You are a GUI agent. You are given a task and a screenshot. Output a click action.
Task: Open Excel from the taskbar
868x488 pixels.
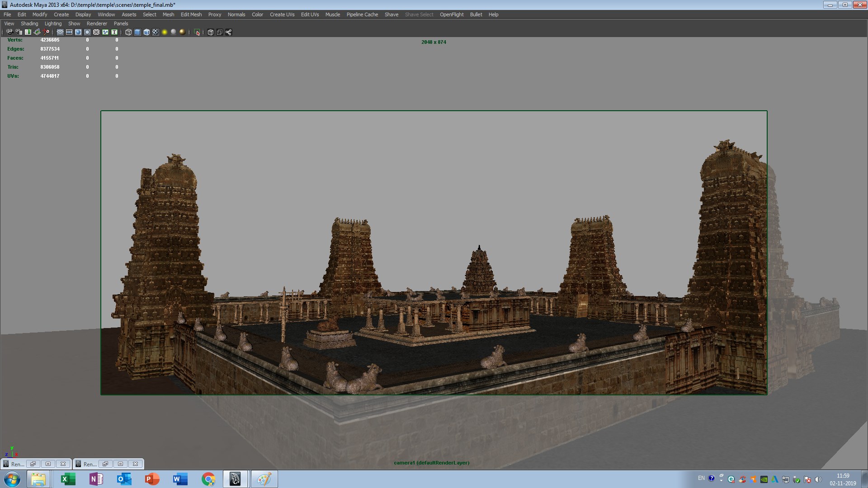(68, 479)
